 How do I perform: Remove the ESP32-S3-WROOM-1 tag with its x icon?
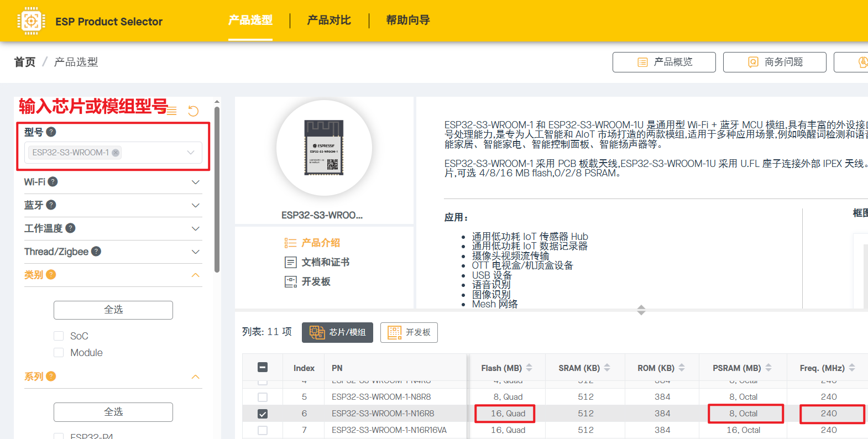click(x=116, y=153)
